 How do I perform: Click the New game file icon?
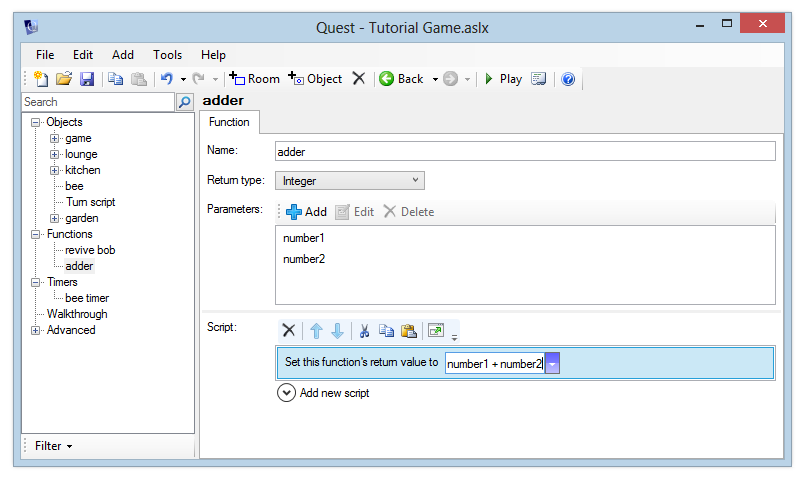[x=41, y=79]
